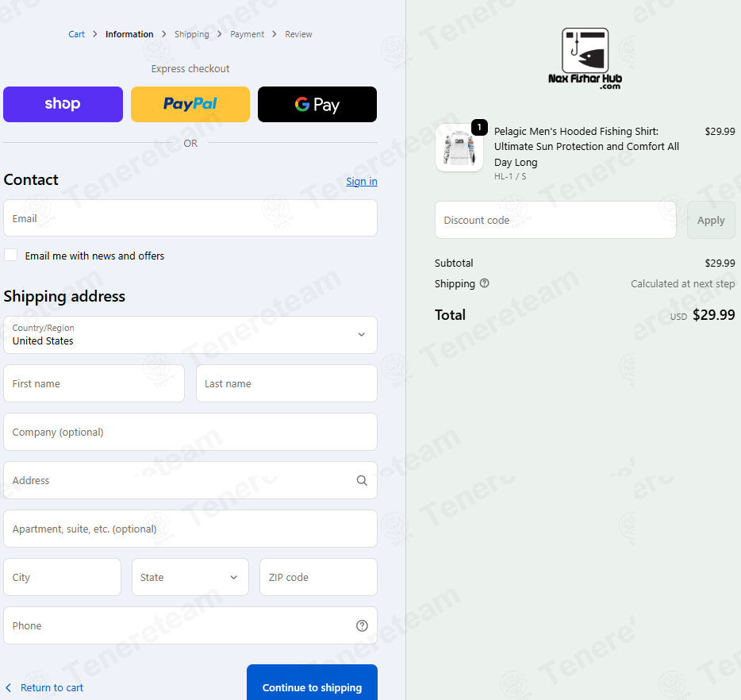Click the Shipping address heading
This screenshot has width=741, height=700.
click(64, 296)
